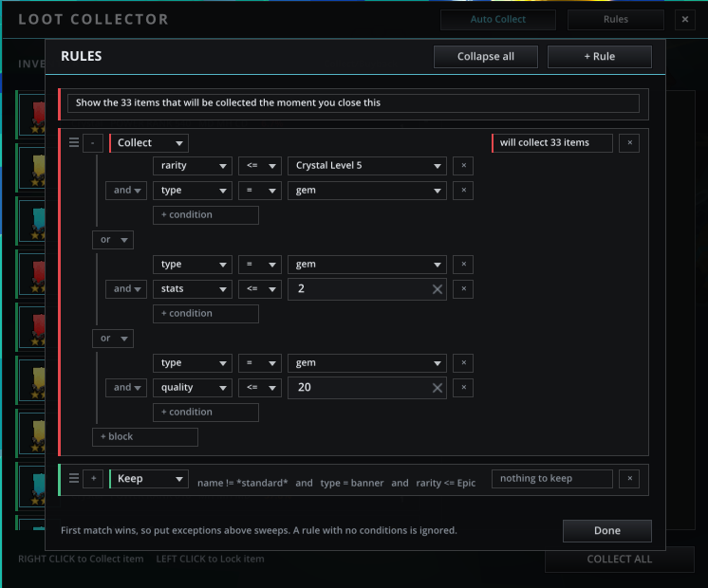Open gem value dropdown in stats block
The image size is (708, 588).
click(x=367, y=265)
